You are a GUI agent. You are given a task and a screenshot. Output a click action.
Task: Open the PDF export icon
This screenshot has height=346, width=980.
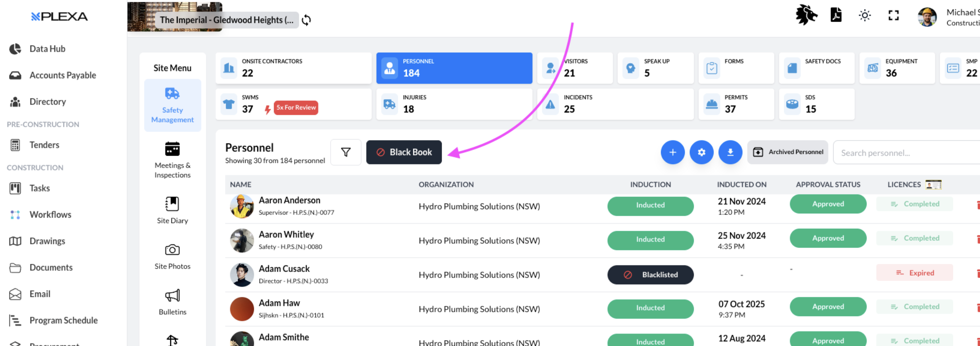tap(836, 15)
